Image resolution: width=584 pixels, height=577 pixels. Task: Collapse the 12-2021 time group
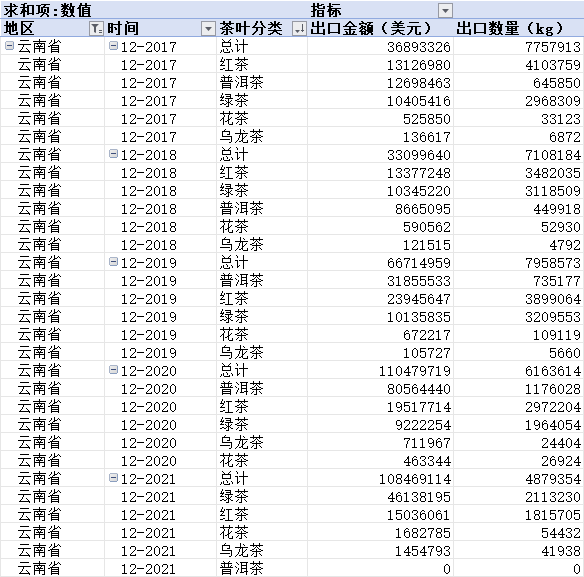[113, 478]
